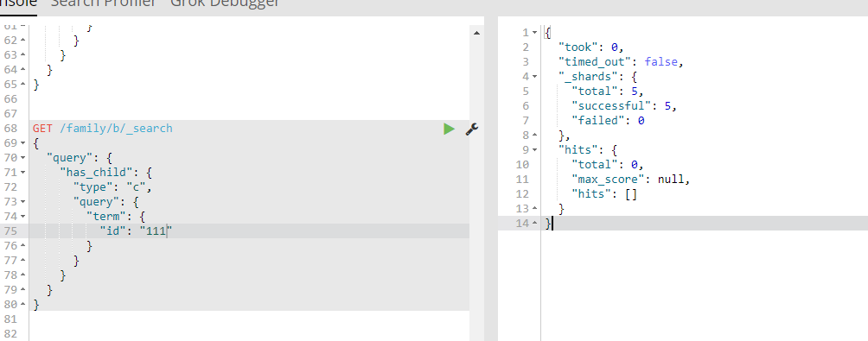The image size is (868, 341).
Task: Place cursor on GET /family/b/_search line
Action: coord(249,129)
